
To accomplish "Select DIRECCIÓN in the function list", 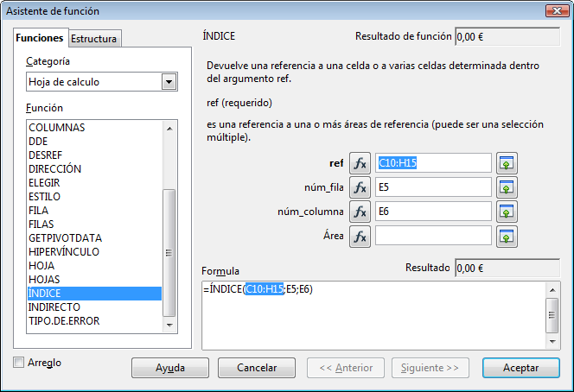I will 94,169.
